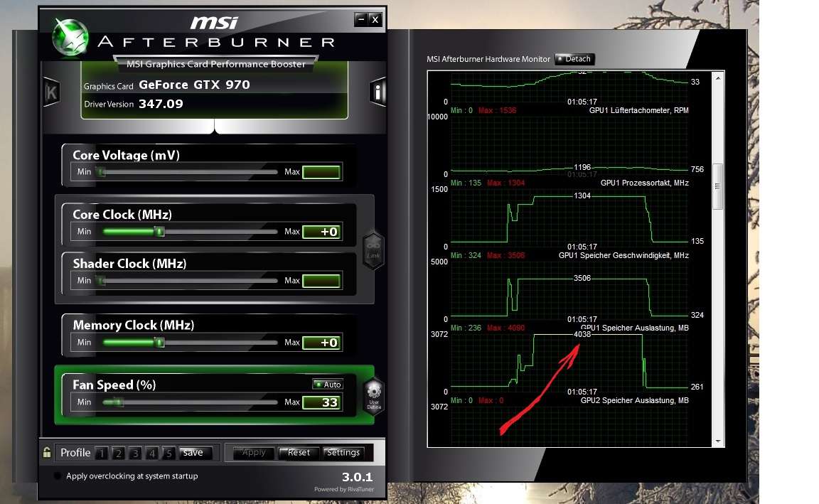Select Profile 2 slot

coord(119,453)
